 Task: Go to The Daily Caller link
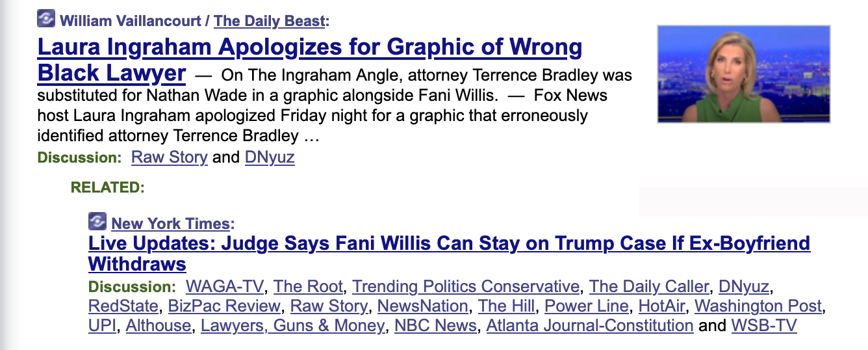pyautogui.click(x=648, y=286)
